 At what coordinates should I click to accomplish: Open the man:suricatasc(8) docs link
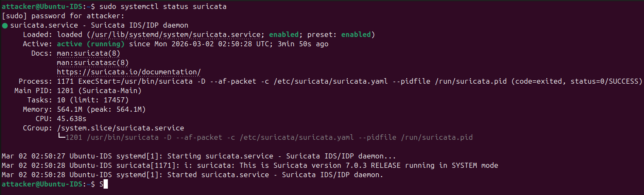93,62
